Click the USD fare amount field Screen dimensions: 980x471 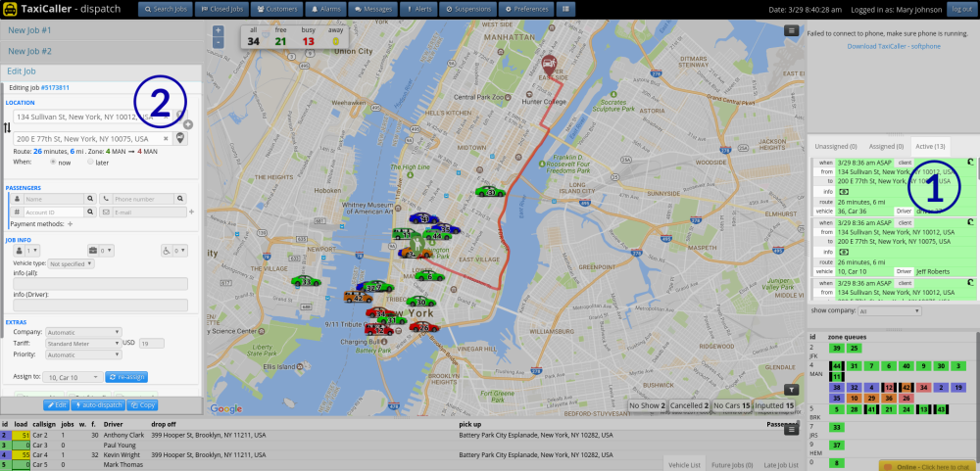[x=152, y=343]
